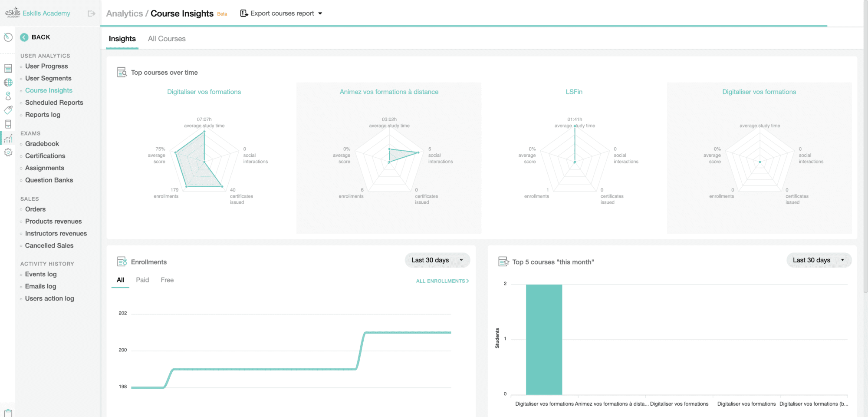This screenshot has height=417, width=868.
Task: Open the settings gear icon in the sidebar
Action: pyautogui.click(x=8, y=152)
